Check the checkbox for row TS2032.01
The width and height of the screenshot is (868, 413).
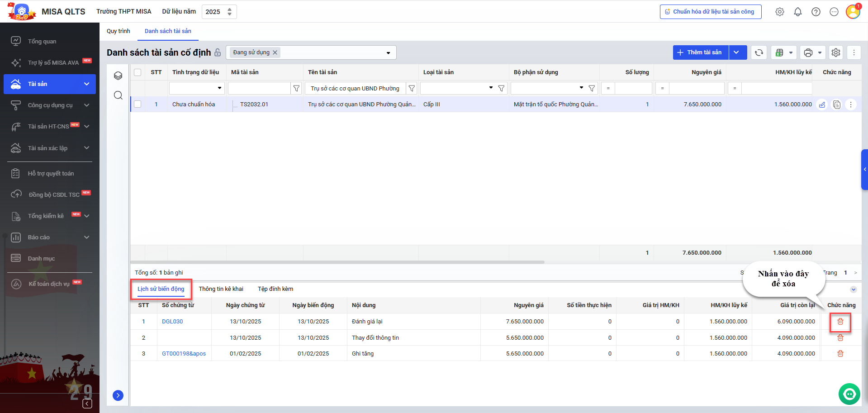(x=138, y=104)
